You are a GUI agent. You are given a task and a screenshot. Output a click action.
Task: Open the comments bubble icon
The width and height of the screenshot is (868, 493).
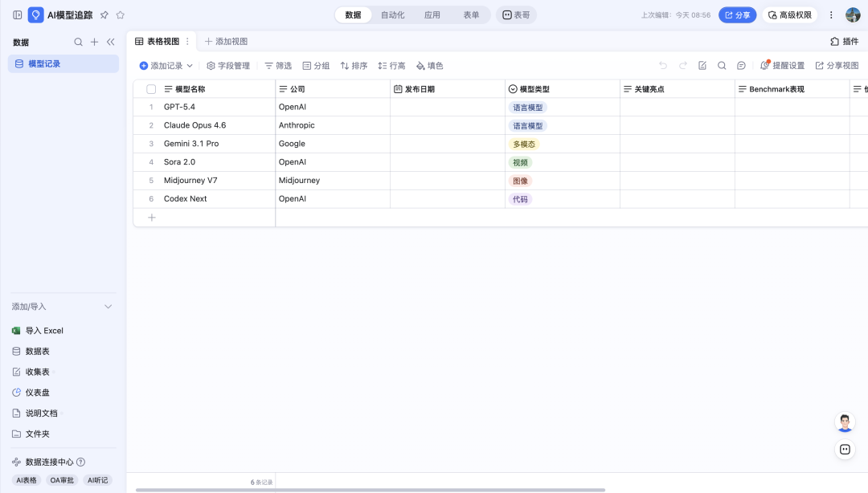click(x=741, y=65)
